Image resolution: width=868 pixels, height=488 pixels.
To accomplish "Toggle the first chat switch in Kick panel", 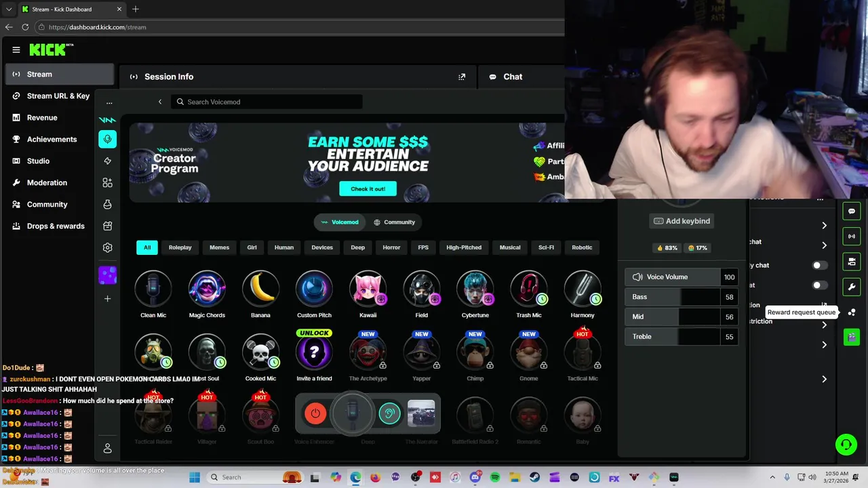I will [x=819, y=265].
